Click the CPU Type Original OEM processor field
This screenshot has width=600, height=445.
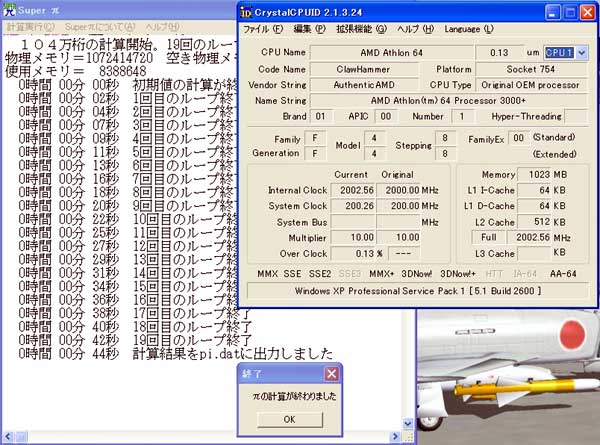[x=531, y=85]
